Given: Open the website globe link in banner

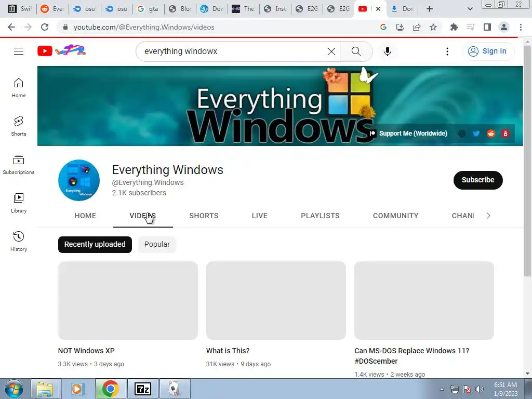Looking at the screenshot, I should [461, 134].
